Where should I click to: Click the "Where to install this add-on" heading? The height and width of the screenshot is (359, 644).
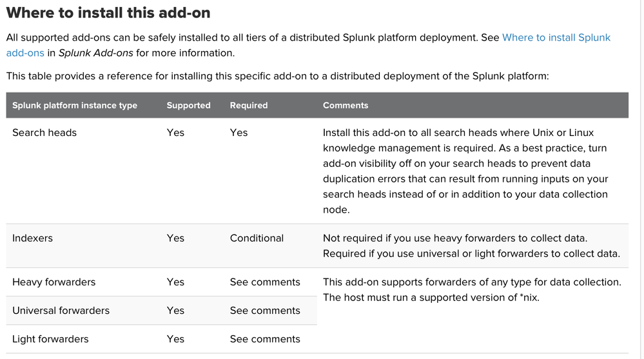tap(108, 12)
